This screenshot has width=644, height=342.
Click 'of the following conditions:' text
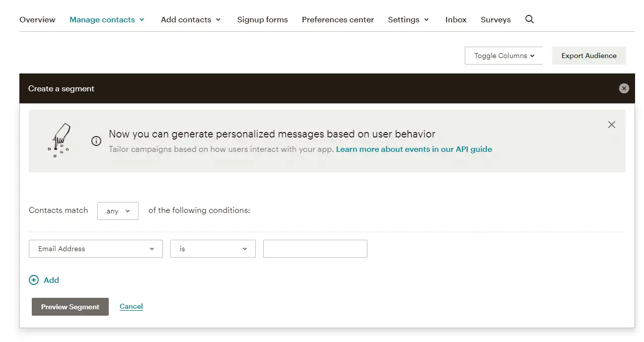(199, 210)
